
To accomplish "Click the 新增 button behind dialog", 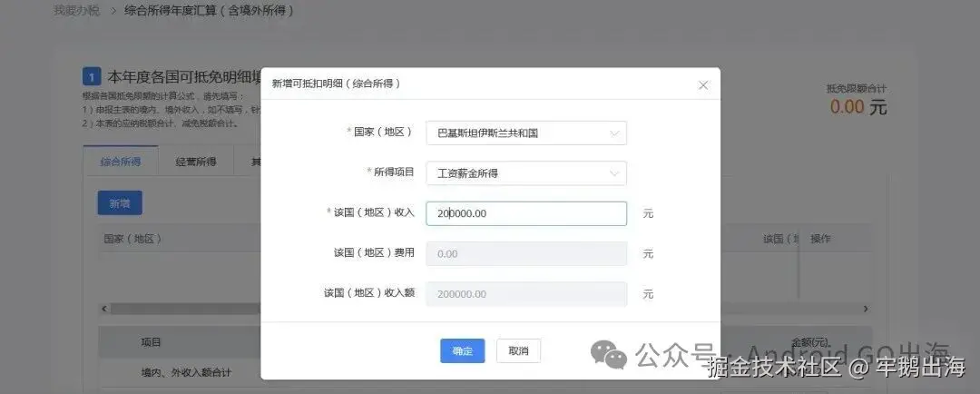I will pos(120,203).
